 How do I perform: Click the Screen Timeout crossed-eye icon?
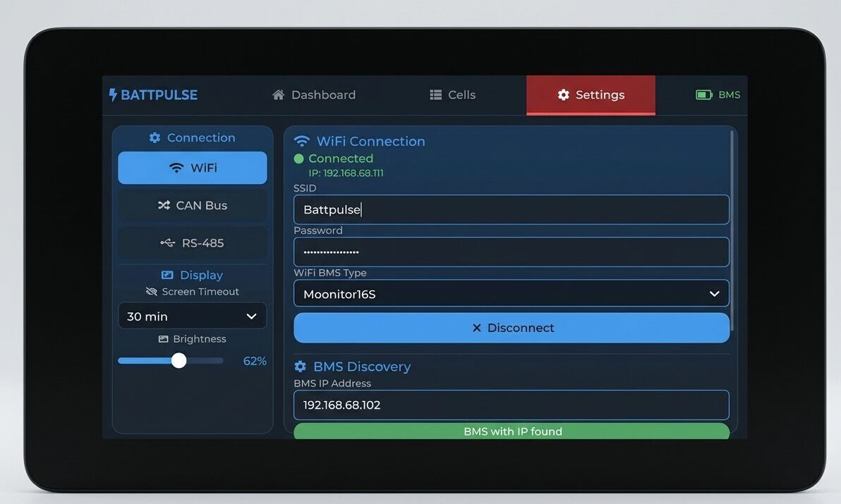[x=151, y=292]
